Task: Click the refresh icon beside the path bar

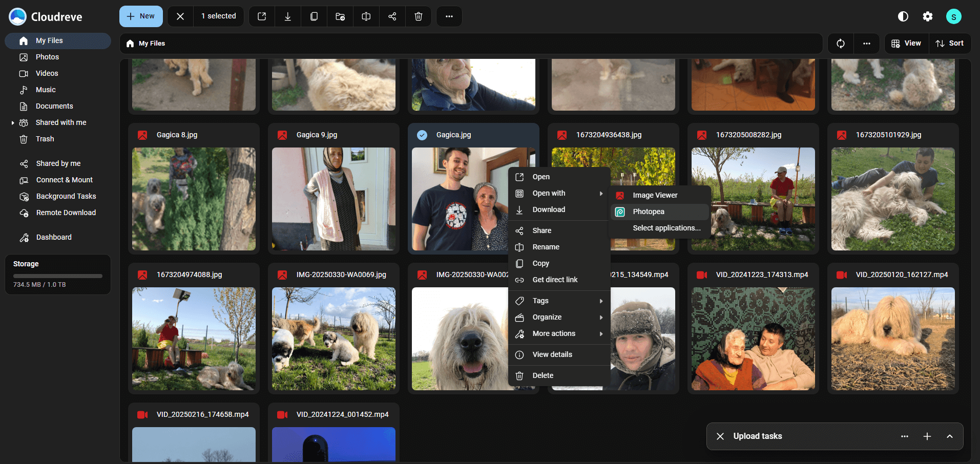Action: tap(841, 44)
